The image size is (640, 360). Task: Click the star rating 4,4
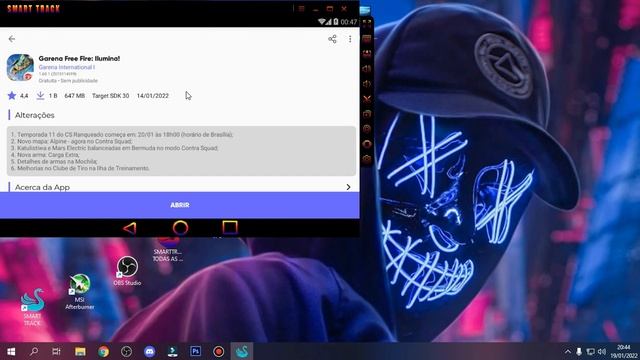click(18, 96)
